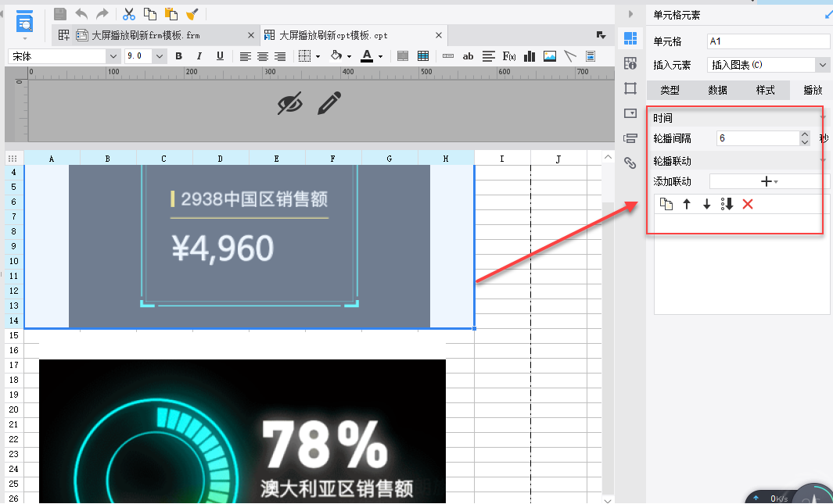Align text left
This screenshot has height=504, width=833.
(x=245, y=56)
